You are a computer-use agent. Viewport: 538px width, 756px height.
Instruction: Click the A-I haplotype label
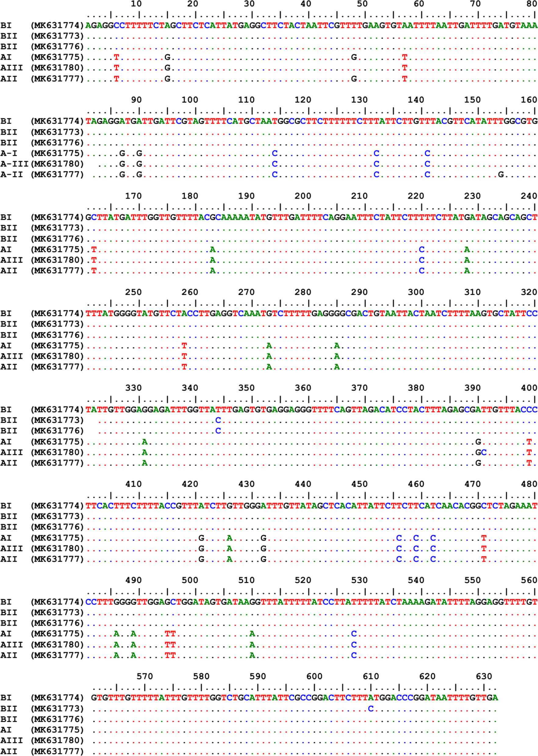[x=9, y=153]
